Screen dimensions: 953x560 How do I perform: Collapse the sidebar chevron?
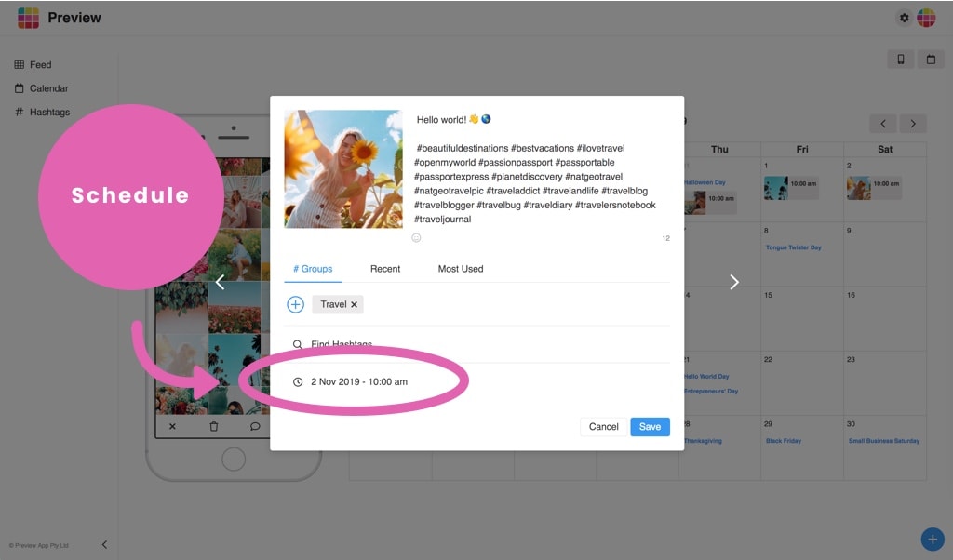104,545
